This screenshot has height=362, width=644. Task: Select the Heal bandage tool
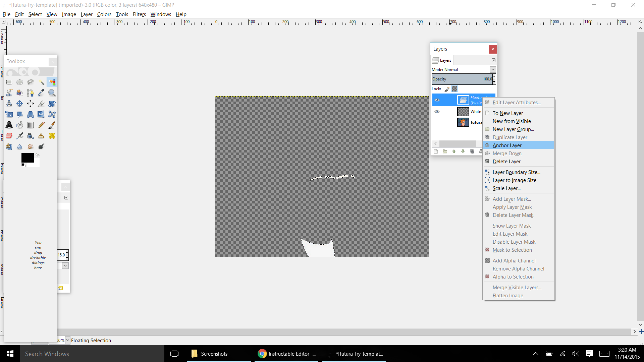point(52,136)
